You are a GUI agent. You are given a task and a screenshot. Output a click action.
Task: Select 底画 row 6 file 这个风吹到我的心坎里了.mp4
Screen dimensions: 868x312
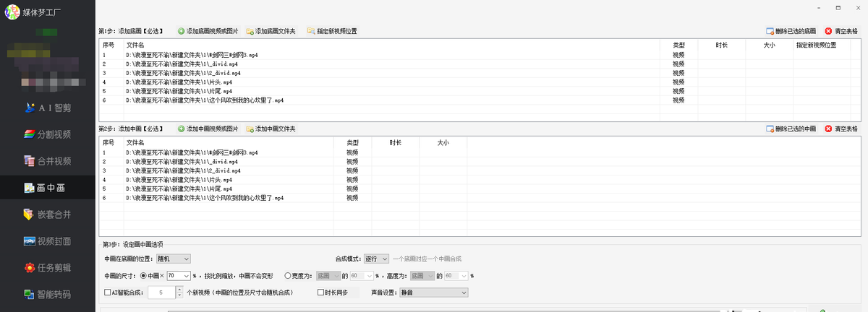205,100
